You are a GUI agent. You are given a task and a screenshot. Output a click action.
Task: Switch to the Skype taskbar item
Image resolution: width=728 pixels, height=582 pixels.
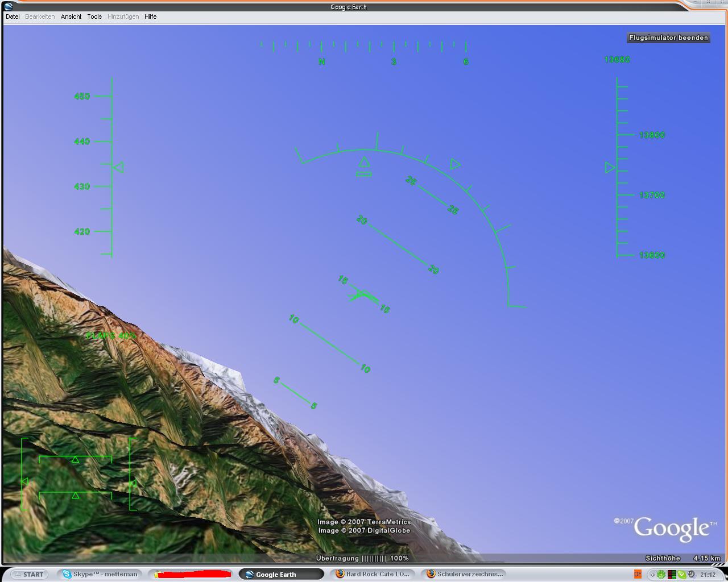(101, 574)
